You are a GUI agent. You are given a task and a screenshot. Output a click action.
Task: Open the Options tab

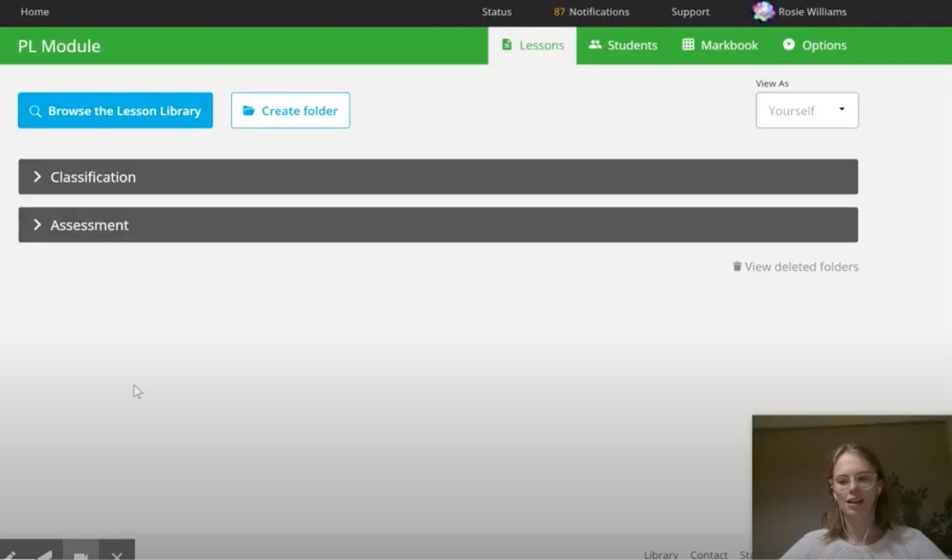click(x=815, y=45)
